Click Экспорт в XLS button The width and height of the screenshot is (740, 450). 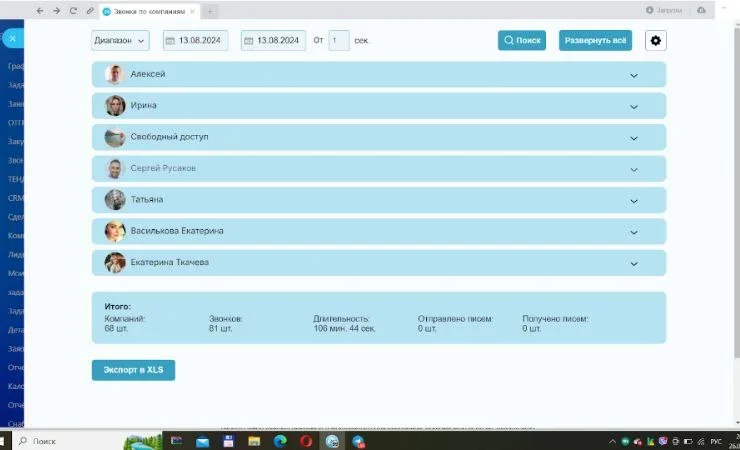click(133, 370)
